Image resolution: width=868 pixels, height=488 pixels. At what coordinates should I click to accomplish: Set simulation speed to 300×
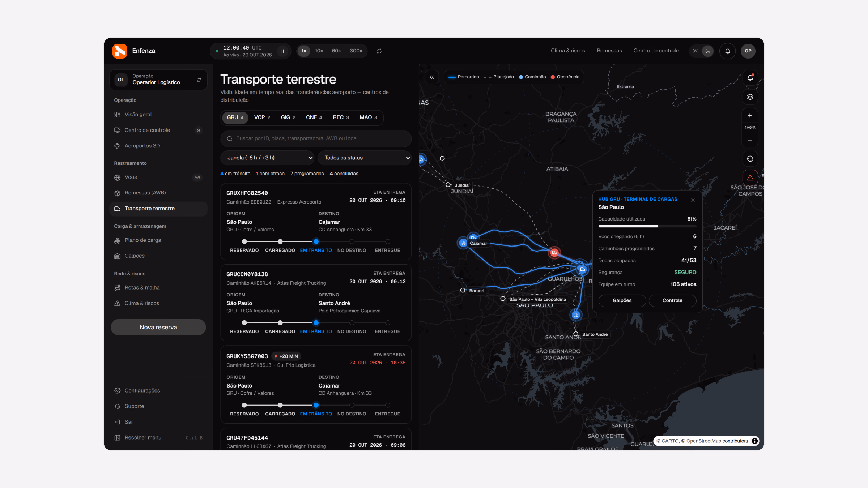tap(356, 51)
